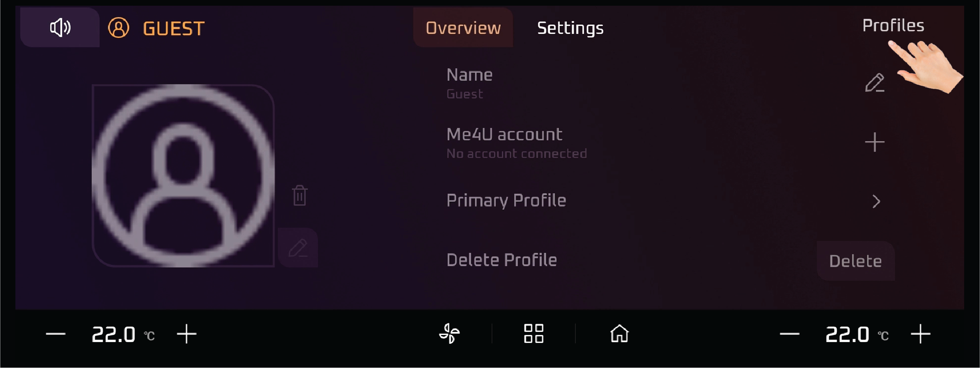The image size is (980, 368).
Task: Edit the profile name with pencil icon
Action: tap(875, 83)
